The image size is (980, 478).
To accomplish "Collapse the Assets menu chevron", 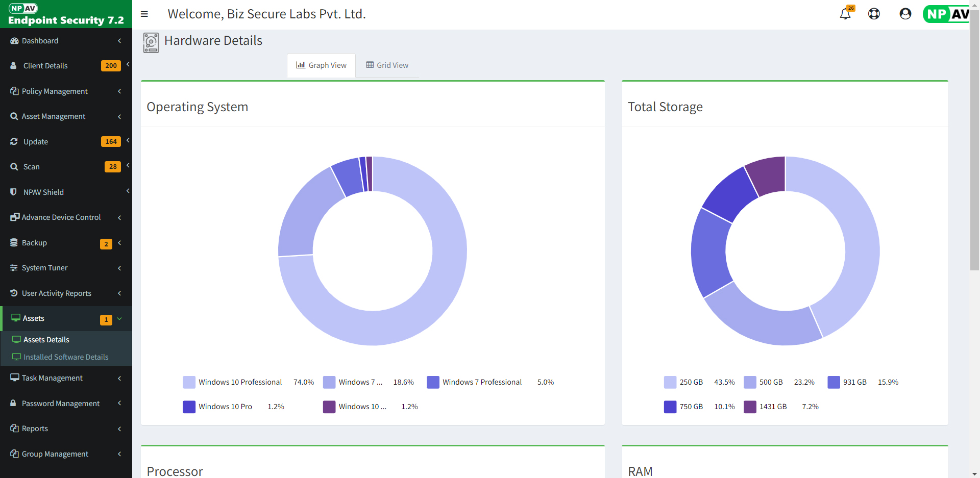I will point(119,319).
